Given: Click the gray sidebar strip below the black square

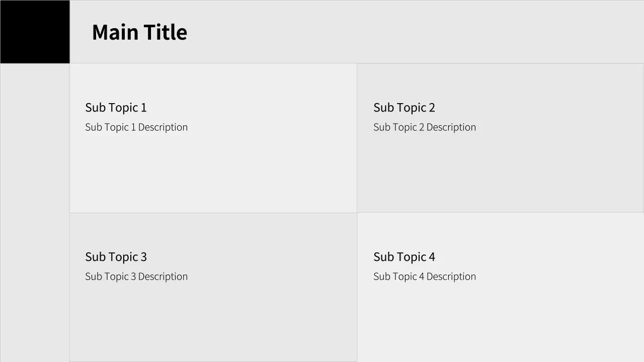Looking at the screenshot, I should click(35, 211).
